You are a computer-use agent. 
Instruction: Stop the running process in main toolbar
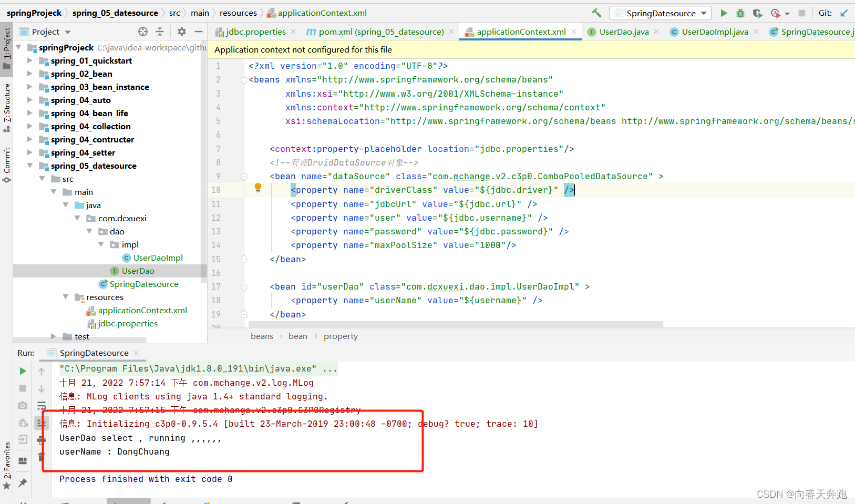pos(802,13)
